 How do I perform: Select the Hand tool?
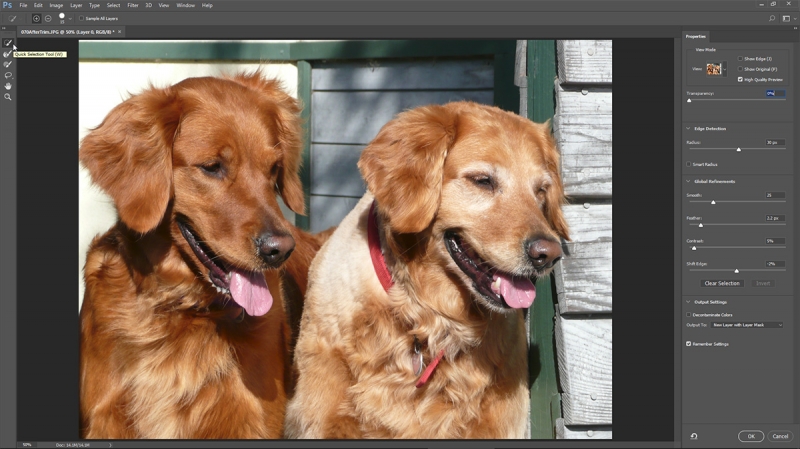click(8, 86)
